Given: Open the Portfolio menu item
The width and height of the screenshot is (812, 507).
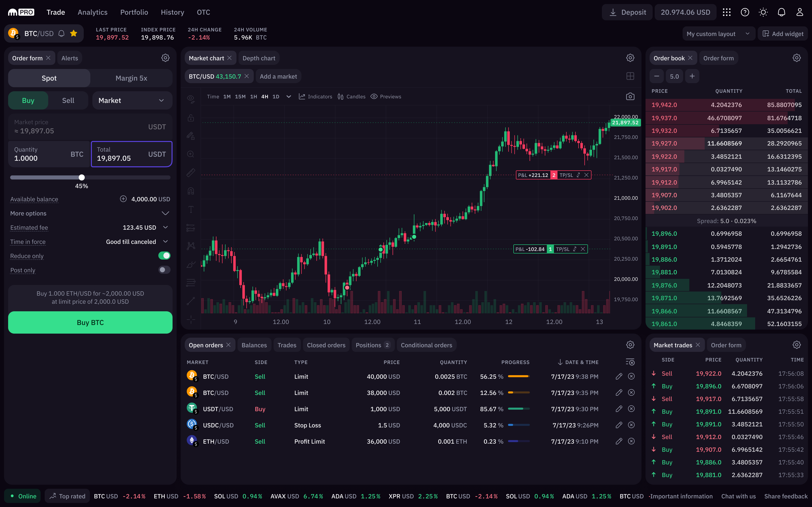Looking at the screenshot, I should click(134, 12).
